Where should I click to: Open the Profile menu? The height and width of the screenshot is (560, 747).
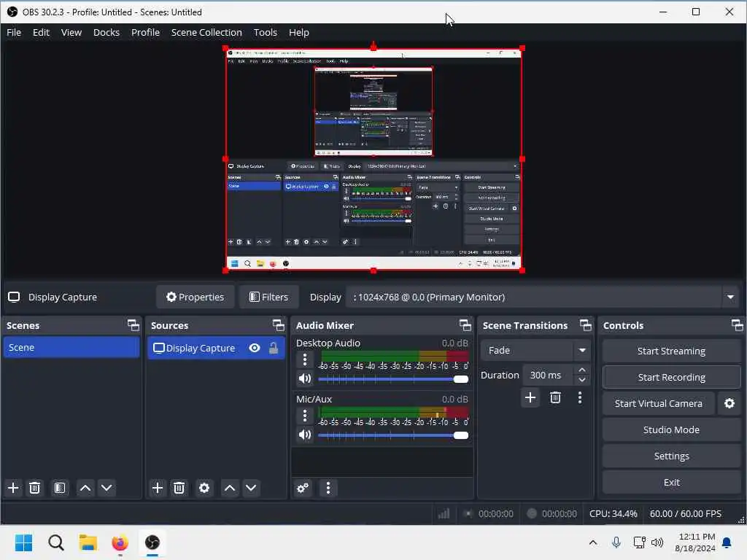[x=145, y=32]
